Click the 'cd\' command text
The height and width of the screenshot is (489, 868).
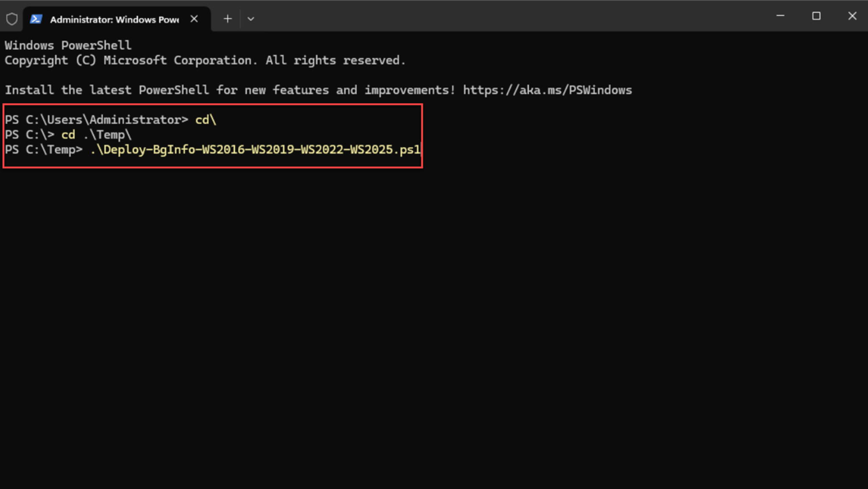tap(206, 120)
